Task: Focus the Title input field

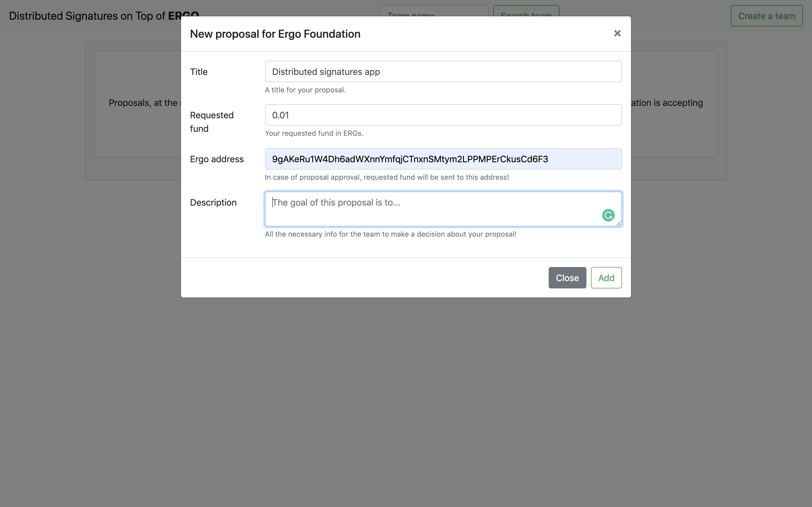Action: [443, 72]
